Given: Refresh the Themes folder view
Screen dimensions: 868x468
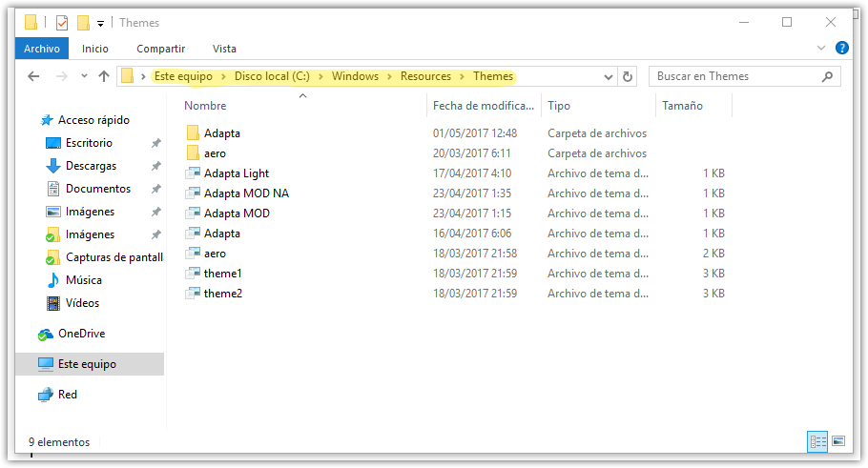Looking at the screenshot, I should (x=628, y=76).
